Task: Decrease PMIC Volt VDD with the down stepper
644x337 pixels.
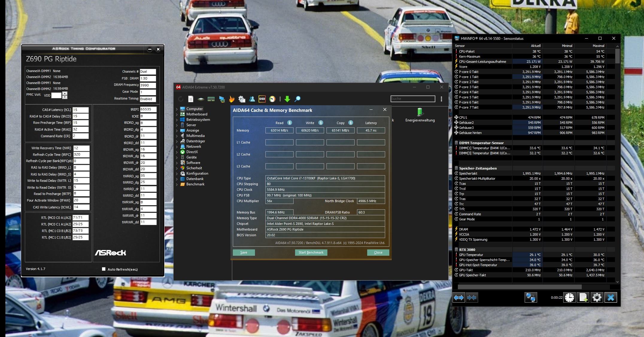Action: click(65, 97)
